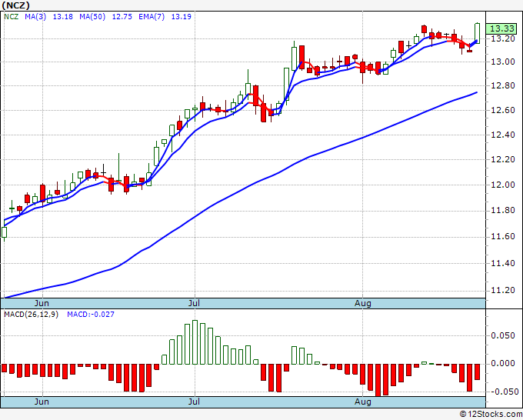
Task: Click the Jun label on price chart axis
Action: click(x=42, y=303)
